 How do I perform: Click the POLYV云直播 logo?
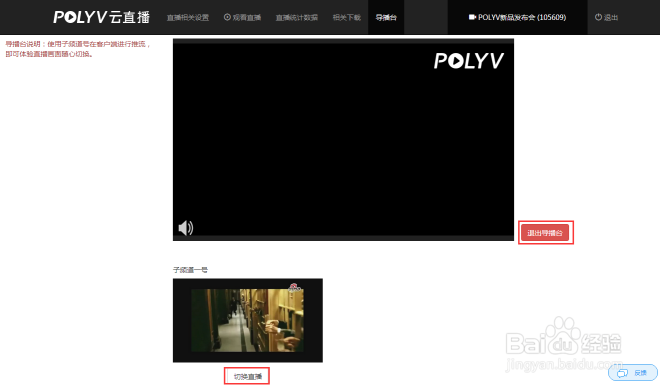[x=101, y=17]
